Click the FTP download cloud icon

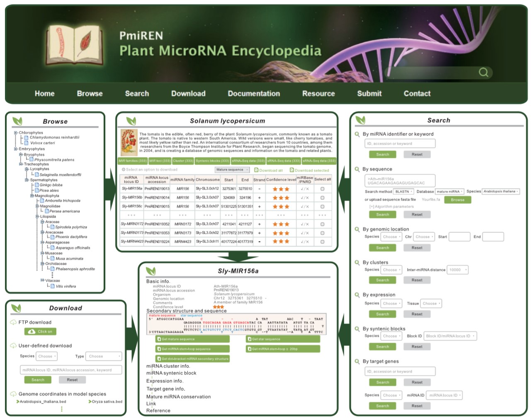13,322
